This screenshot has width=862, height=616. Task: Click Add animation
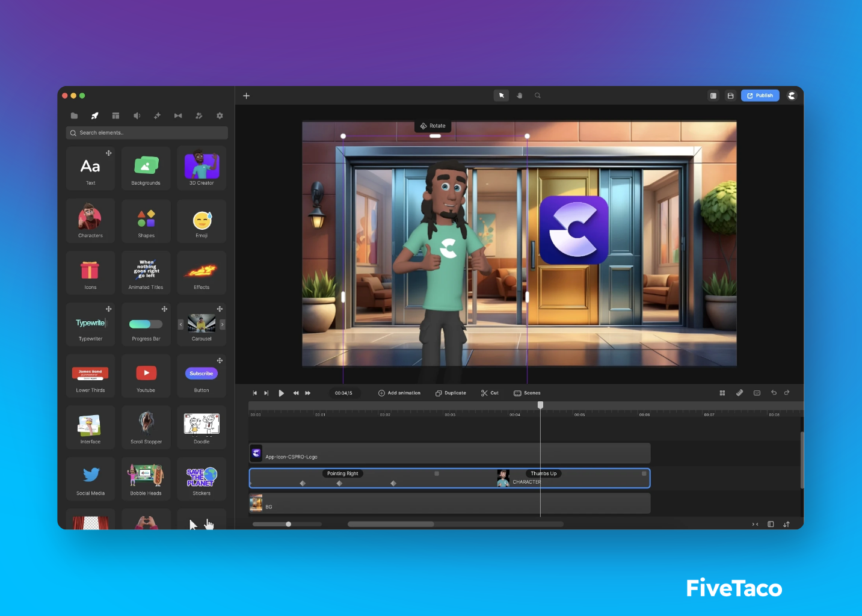[x=399, y=393]
